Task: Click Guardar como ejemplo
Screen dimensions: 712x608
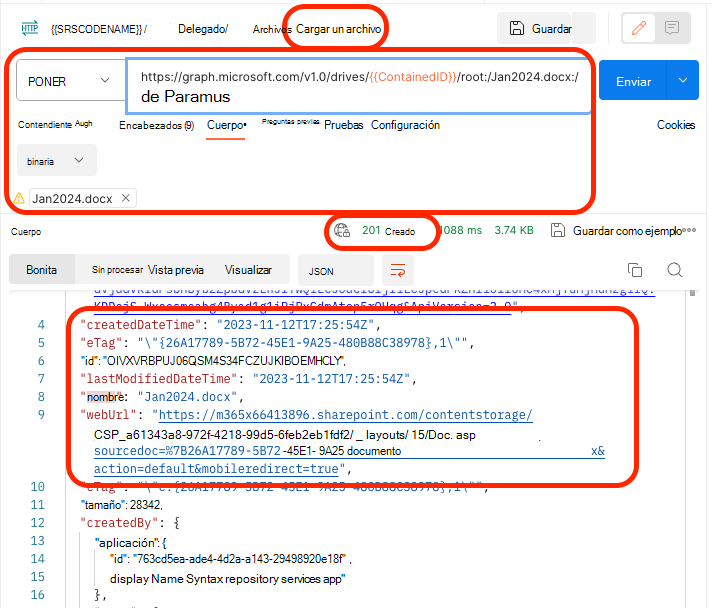Action: (x=617, y=231)
